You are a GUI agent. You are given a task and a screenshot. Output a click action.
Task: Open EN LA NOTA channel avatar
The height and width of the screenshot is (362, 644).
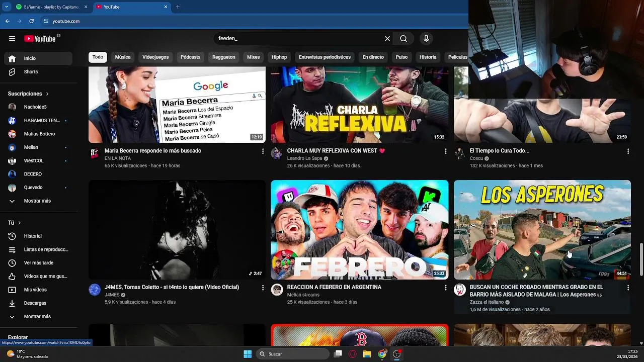95,153
